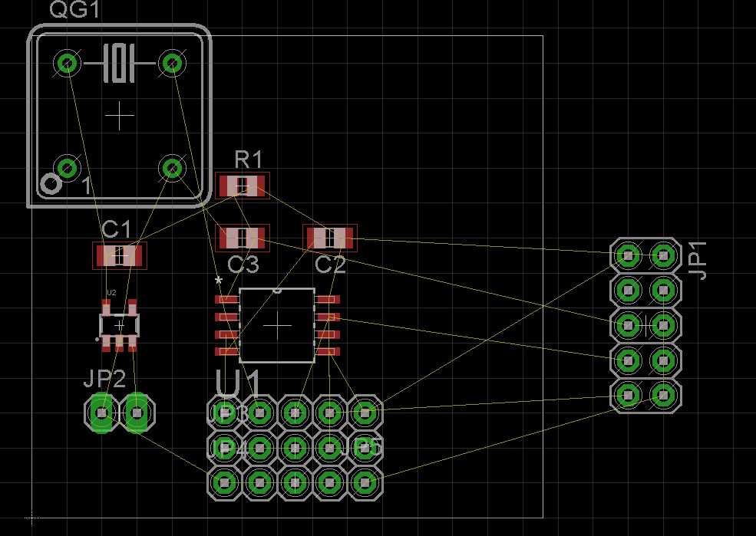Select JP1 header's bottom-right pad
Screen dimensions: 756x536
[x=663, y=396]
